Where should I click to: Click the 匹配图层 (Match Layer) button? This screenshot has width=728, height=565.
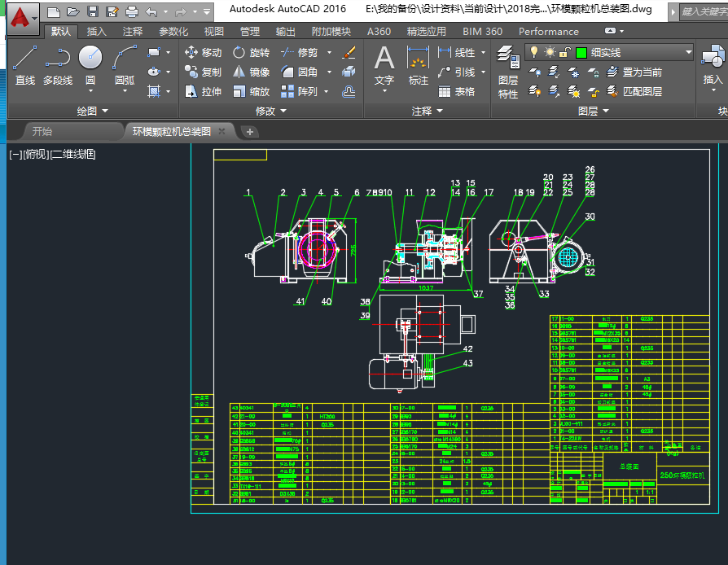coord(634,91)
